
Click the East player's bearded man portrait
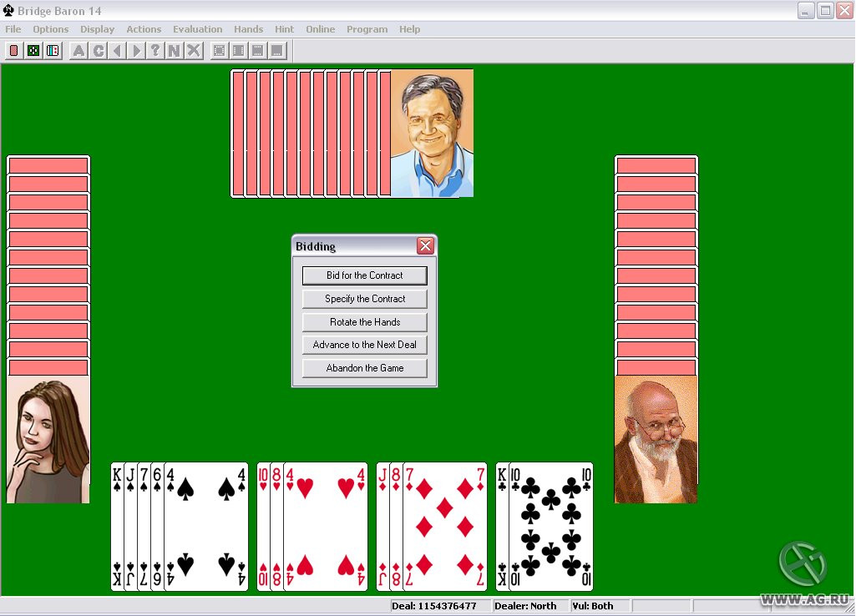(656, 439)
